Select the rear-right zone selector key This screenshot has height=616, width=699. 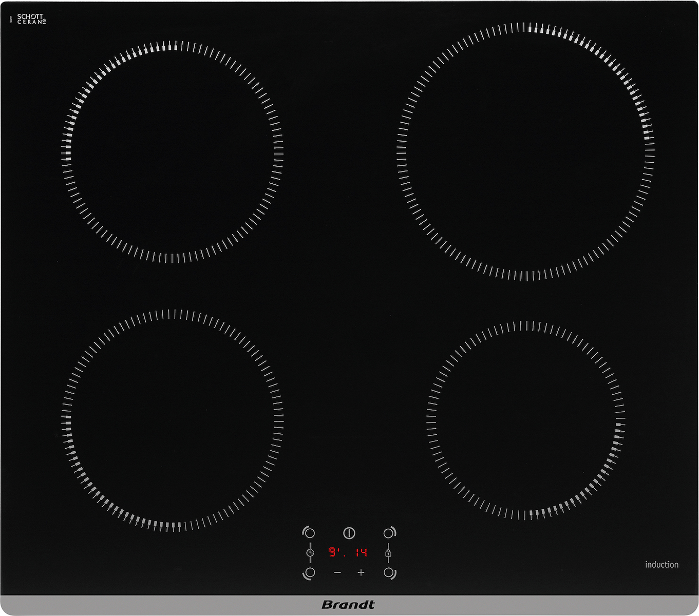(389, 533)
